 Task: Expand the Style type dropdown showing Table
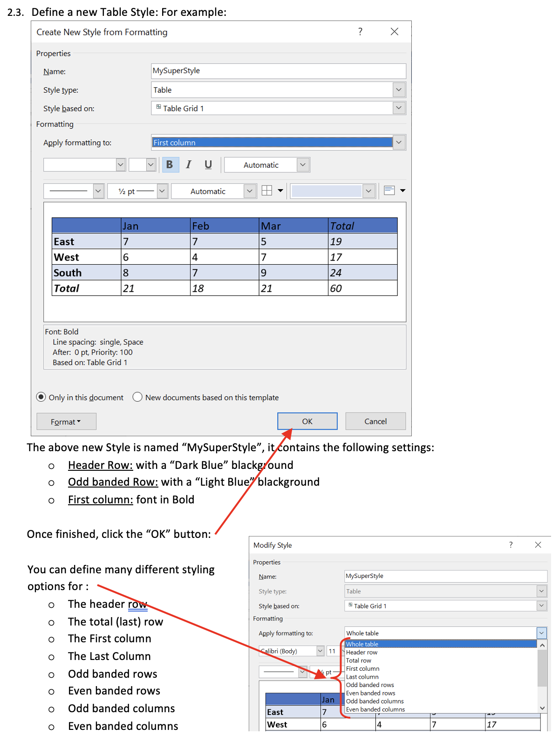(399, 89)
